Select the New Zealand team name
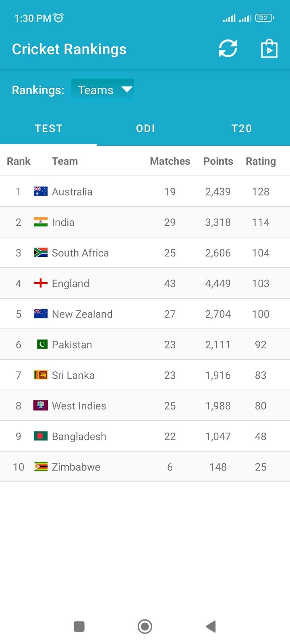Viewport: 290px width, 644px height. coord(82,314)
